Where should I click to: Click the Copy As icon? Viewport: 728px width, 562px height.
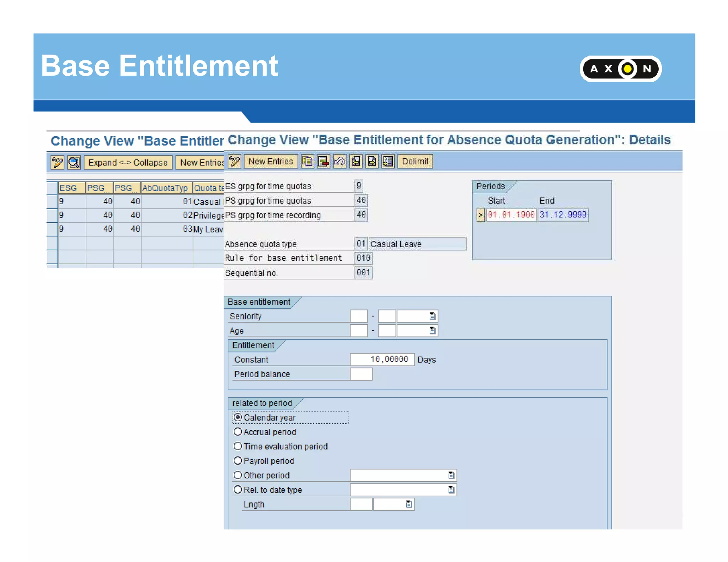(307, 161)
